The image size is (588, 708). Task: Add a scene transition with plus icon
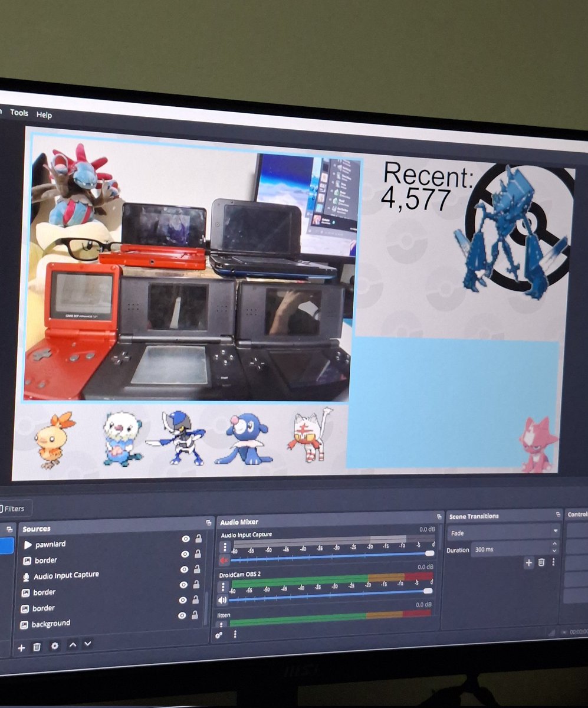pyautogui.click(x=529, y=563)
